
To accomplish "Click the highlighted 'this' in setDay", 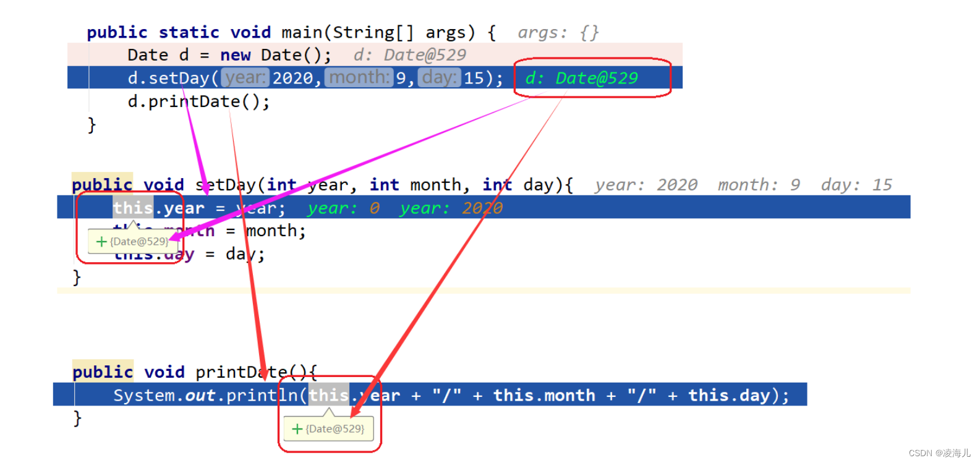I will [133, 208].
